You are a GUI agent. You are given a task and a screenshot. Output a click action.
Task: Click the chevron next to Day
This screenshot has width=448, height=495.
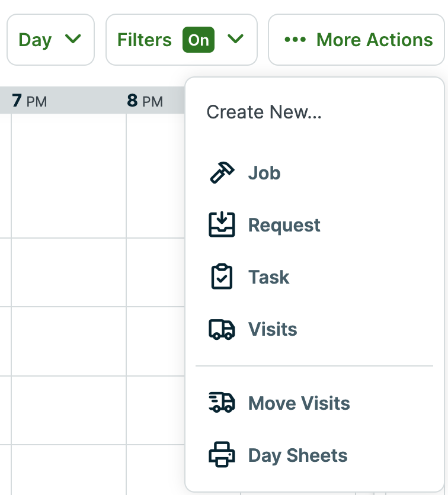click(73, 40)
